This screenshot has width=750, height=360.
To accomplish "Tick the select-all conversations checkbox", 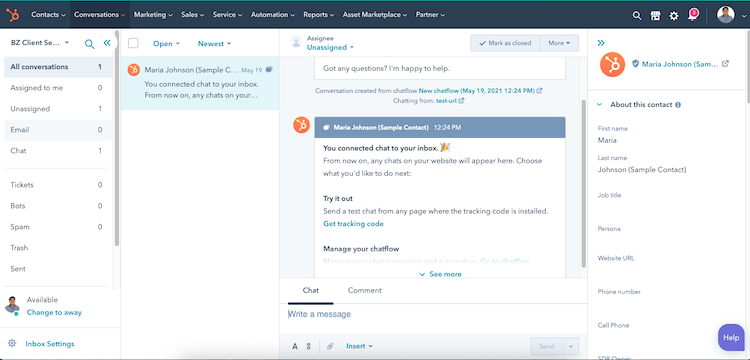I will 133,44.
